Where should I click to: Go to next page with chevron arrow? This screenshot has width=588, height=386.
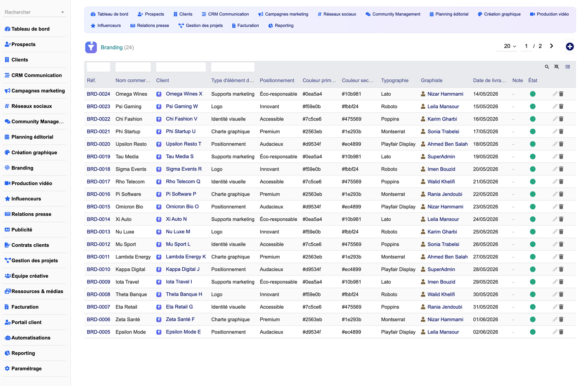[551, 46]
